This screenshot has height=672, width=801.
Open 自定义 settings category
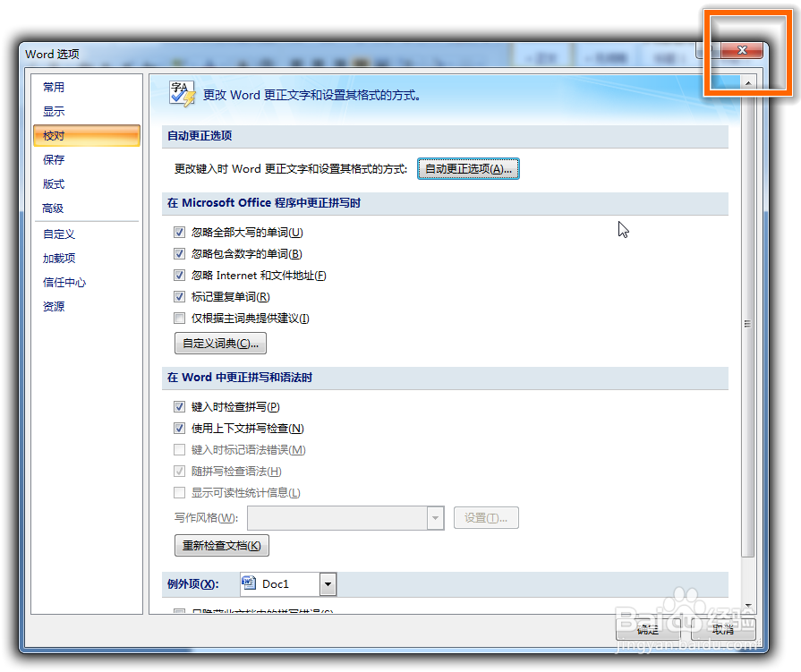point(87,234)
